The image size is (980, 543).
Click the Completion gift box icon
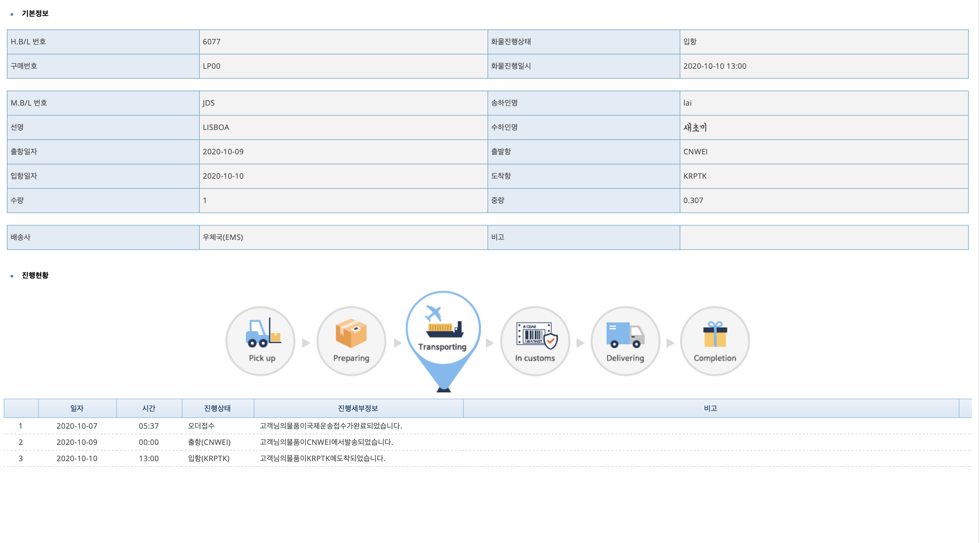tap(715, 334)
